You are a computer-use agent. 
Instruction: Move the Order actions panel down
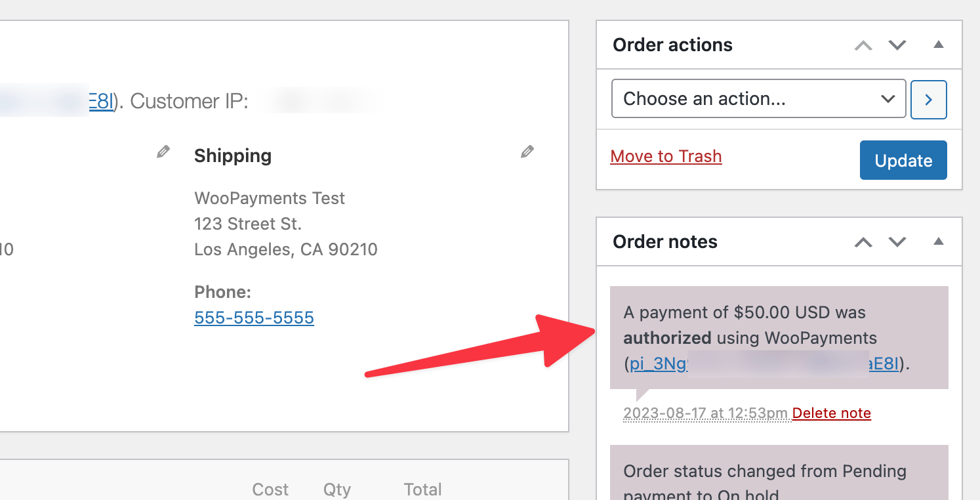pos(897,45)
